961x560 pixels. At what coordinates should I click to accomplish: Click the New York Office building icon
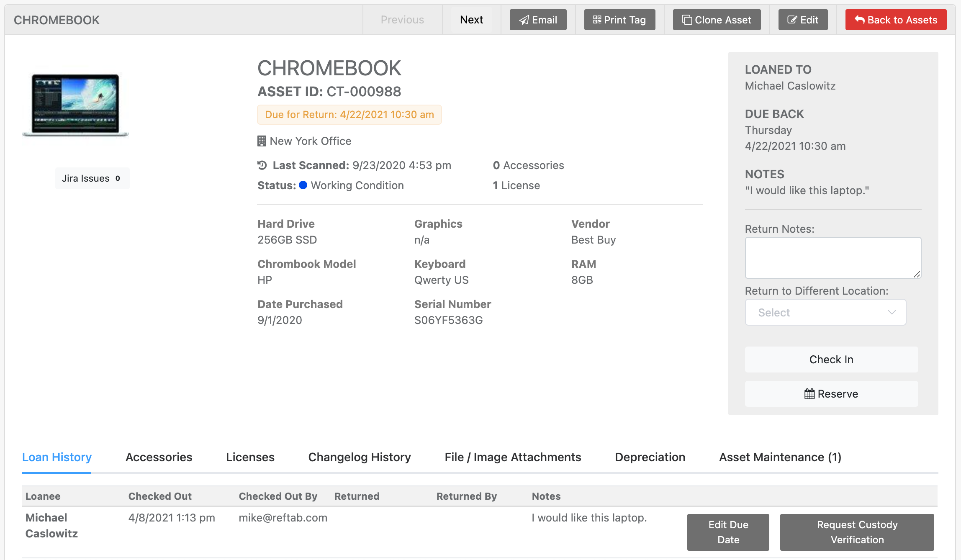[262, 141]
